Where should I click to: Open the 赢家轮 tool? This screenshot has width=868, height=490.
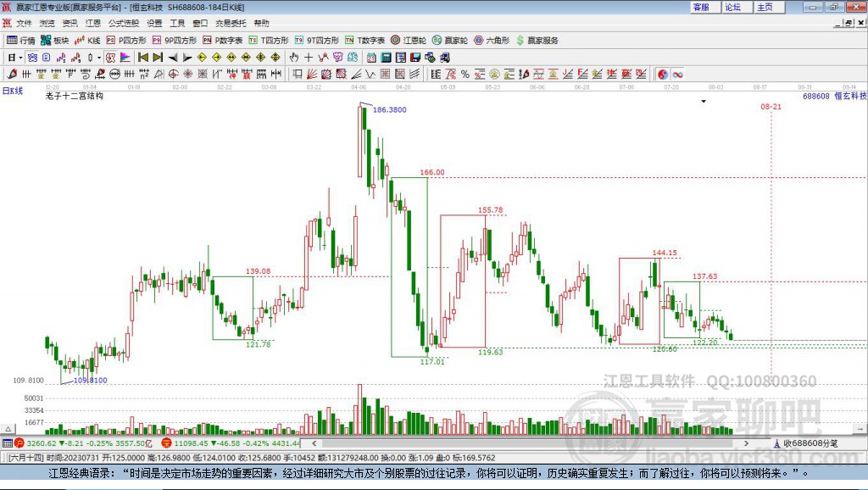[450, 40]
